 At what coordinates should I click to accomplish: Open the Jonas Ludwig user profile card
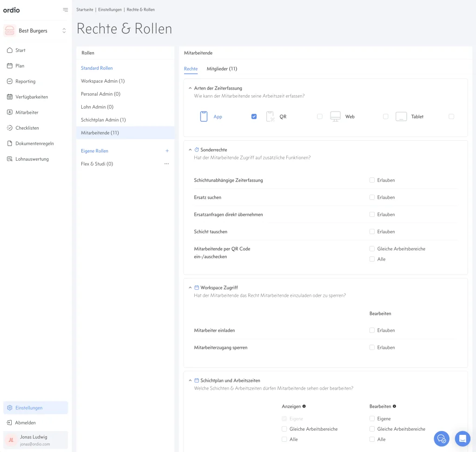click(x=36, y=440)
